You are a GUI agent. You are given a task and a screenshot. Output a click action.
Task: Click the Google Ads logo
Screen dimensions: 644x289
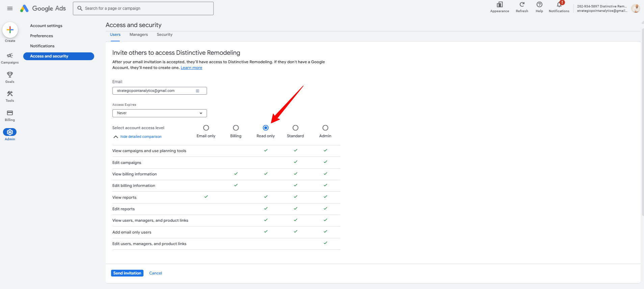(43, 8)
